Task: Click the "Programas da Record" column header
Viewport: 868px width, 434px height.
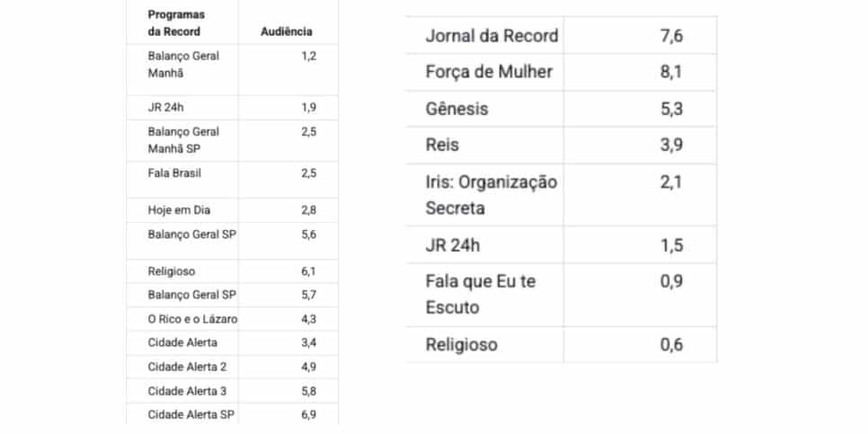Action: tap(176, 23)
